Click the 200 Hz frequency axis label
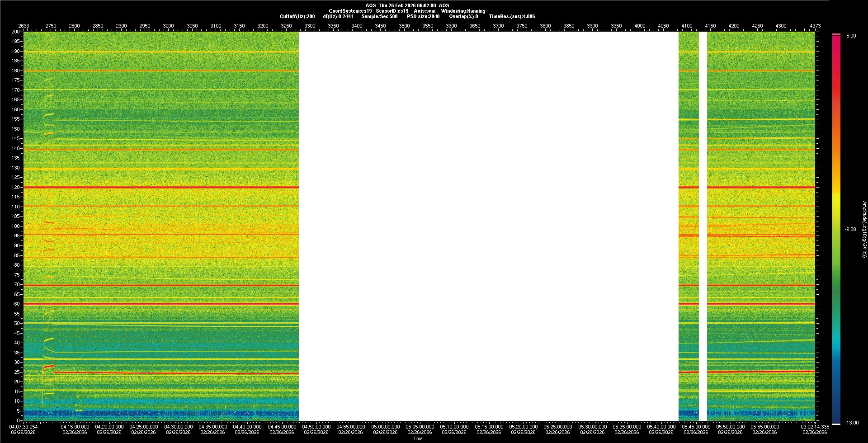 point(16,32)
